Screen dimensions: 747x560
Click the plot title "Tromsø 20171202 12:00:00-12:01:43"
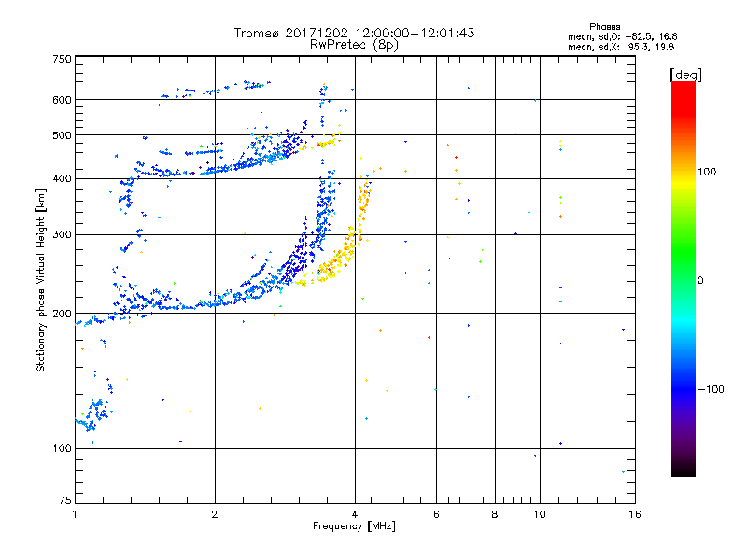coord(354,33)
